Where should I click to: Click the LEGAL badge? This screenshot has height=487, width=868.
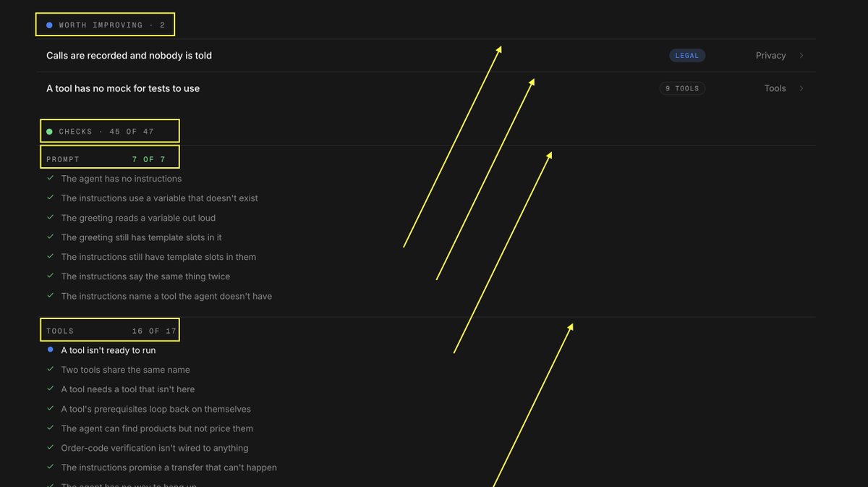click(687, 56)
